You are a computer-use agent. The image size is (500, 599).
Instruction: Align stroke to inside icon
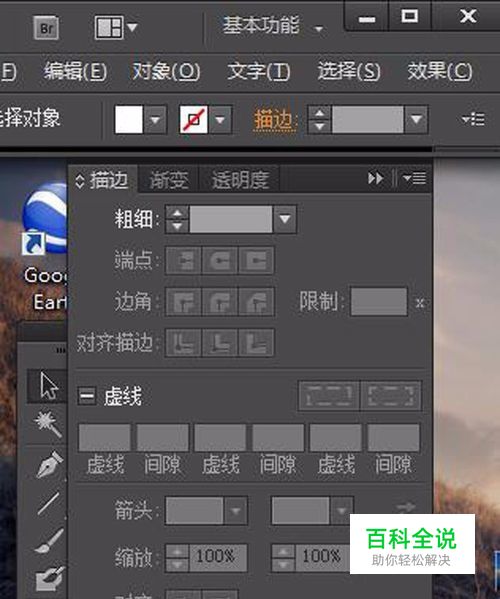pyautogui.click(x=220, y=343)
